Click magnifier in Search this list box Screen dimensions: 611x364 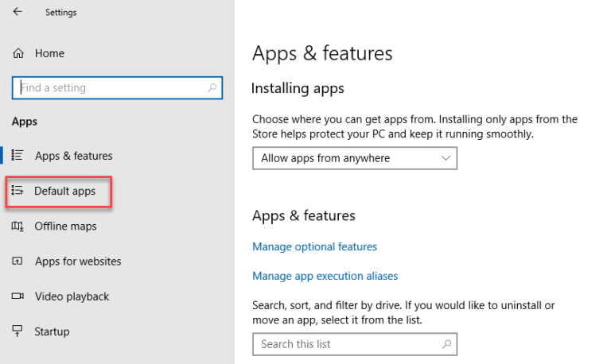(446, 344)
